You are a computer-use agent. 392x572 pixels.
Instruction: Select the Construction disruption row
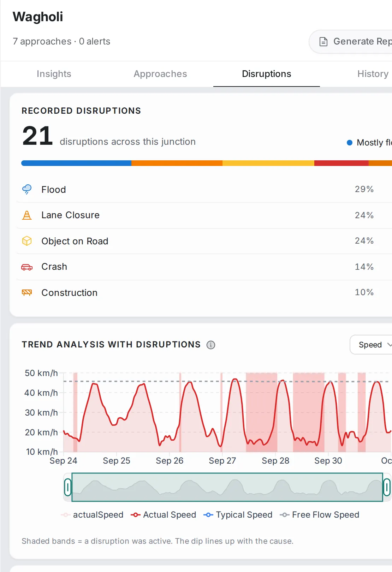pyautogui.click(x=204, y=293)
